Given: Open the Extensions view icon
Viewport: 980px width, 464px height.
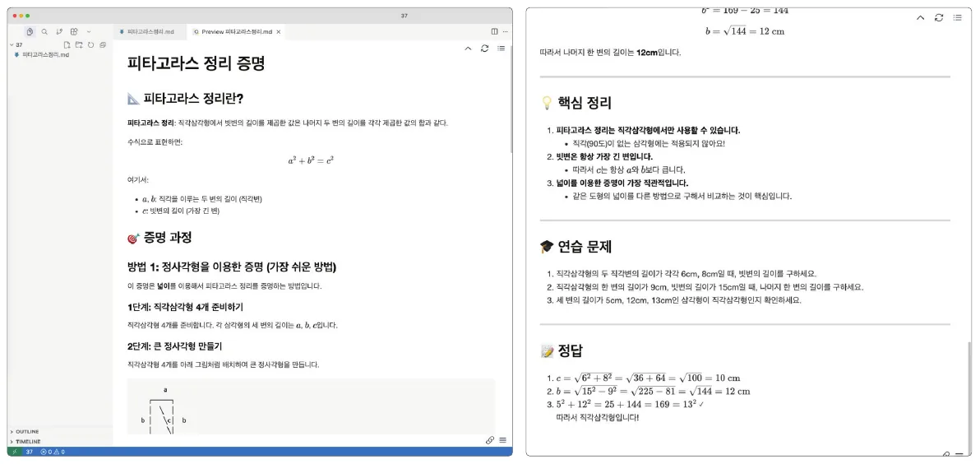Looking at the screenshot, I should point(74,31).
